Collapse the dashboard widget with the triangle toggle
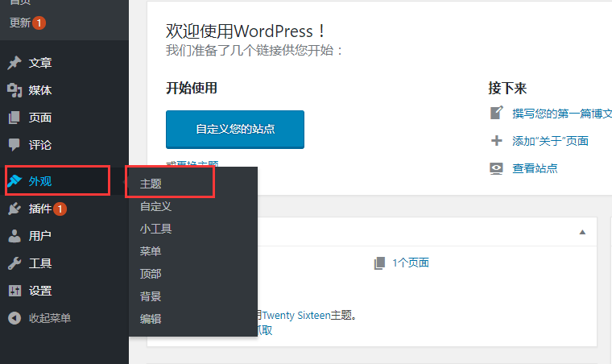The width and height of the screenshot is (612, 364). click(x=582, y=232)
